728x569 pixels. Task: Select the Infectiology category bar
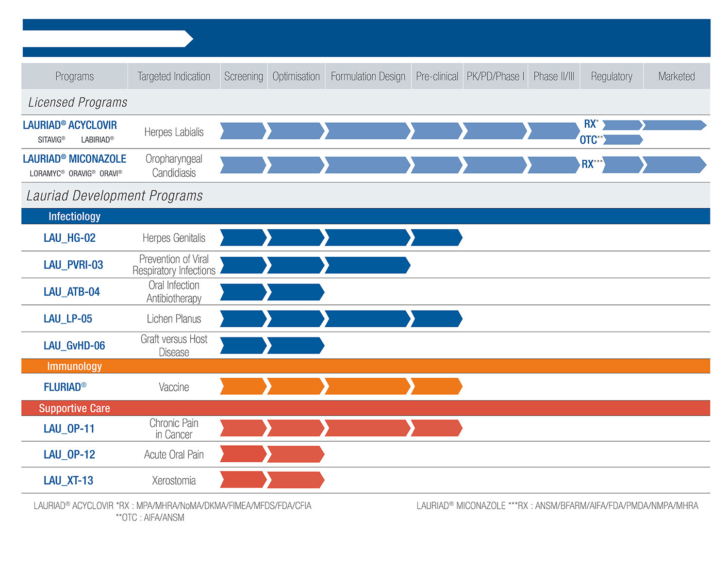point(365,217)
